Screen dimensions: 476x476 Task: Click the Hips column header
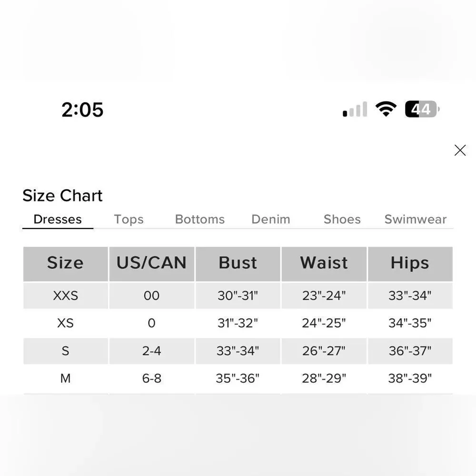click(410, 263)
